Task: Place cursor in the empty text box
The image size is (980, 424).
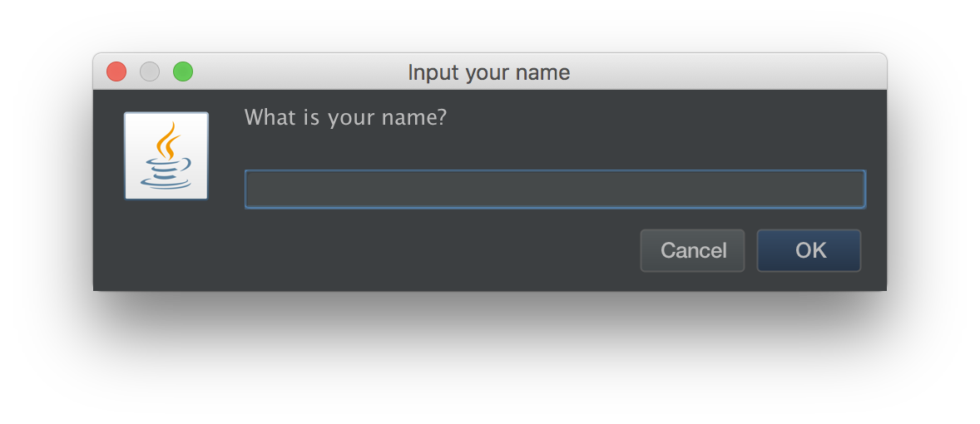Action: point(555,190)
